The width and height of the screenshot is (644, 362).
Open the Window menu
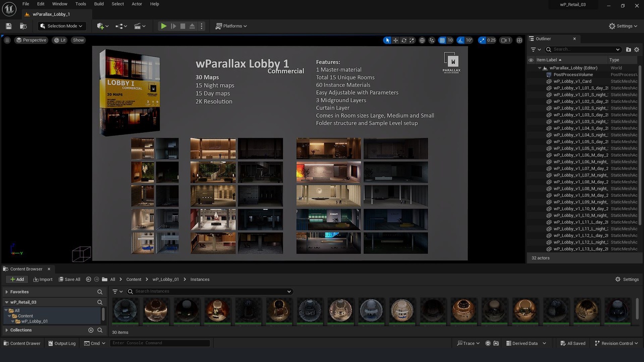pos(60,4)
